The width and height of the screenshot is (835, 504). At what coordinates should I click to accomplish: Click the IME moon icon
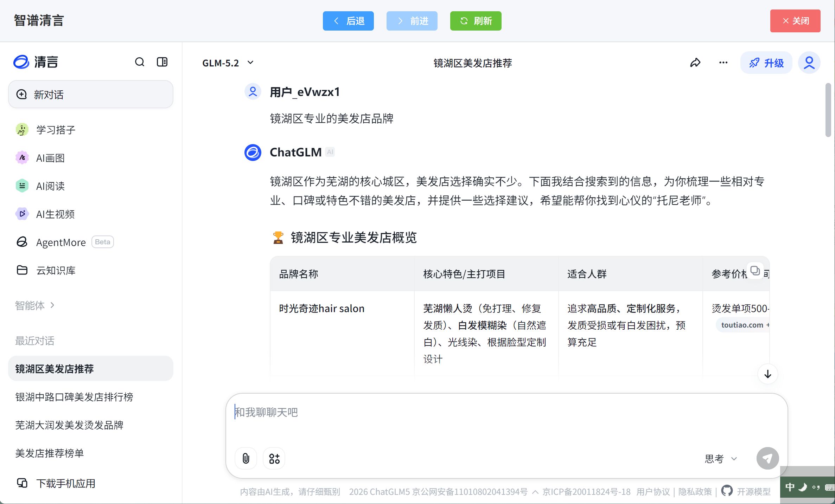[x=803, y=487]
